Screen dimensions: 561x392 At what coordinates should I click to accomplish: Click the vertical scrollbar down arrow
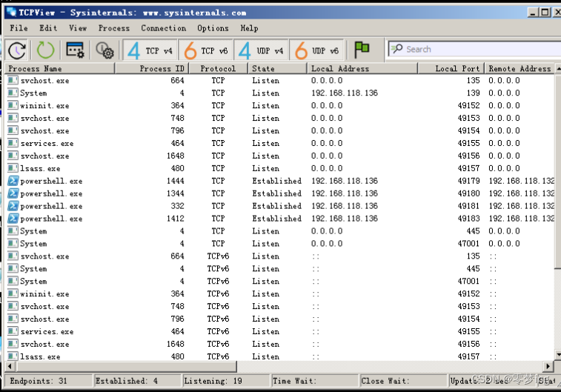pos(558,355)
